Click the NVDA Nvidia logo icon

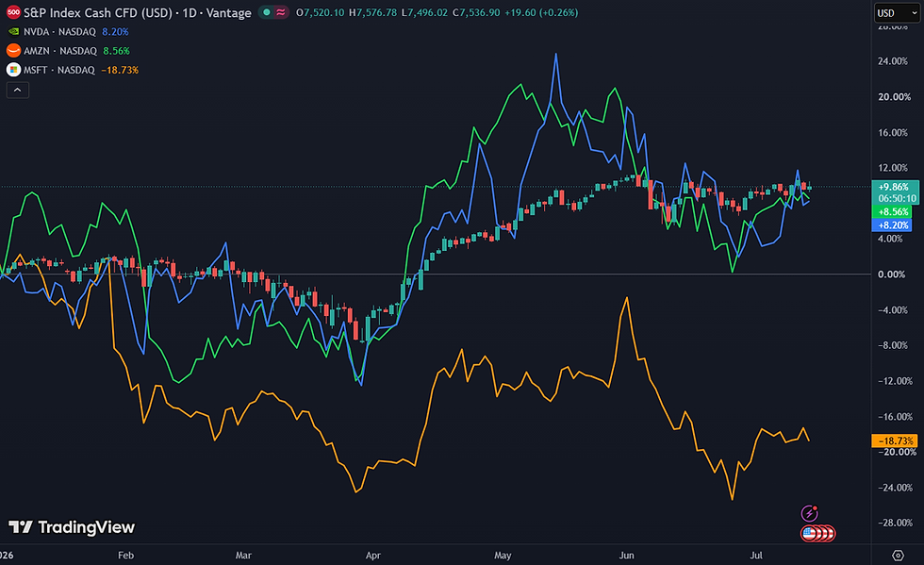(x=13, y=32)
